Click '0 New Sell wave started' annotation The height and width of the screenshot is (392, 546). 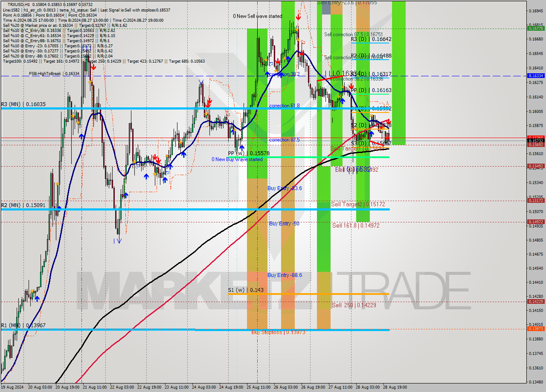pos(257,16)
